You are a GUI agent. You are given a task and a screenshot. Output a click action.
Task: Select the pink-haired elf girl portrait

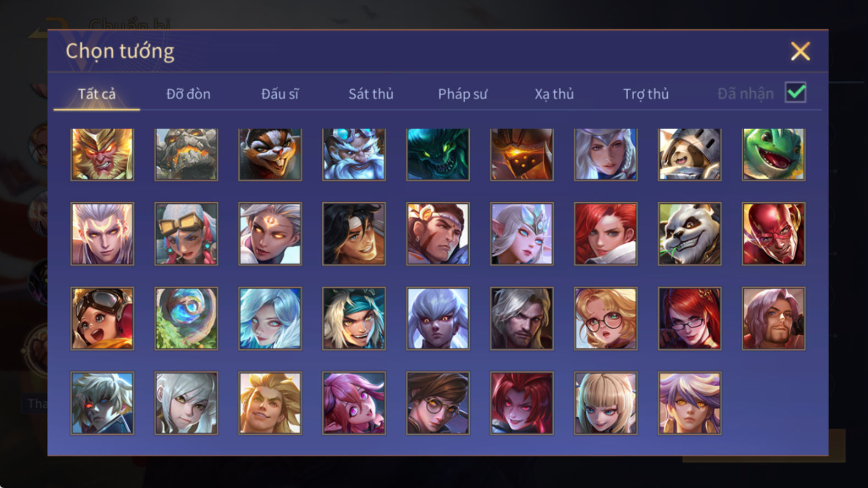tap(354, 403)
